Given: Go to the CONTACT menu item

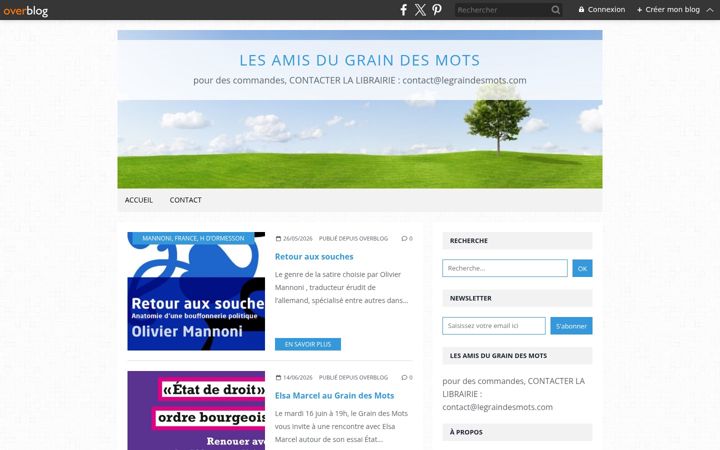Looking at the screenshot, I should tap(186, 200).
